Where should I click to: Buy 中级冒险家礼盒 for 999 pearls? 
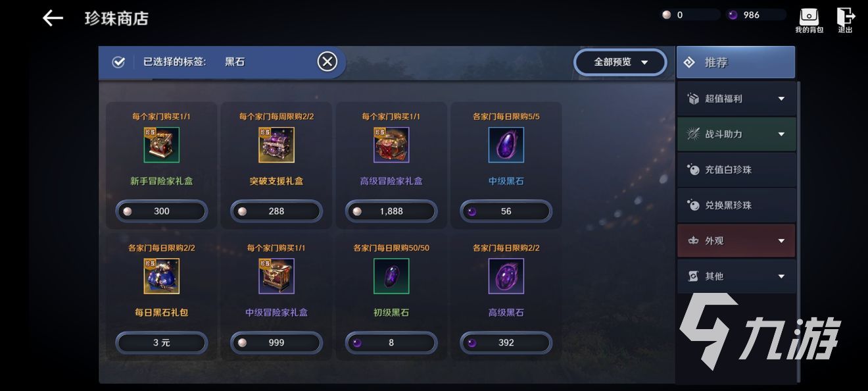[276, 342]
